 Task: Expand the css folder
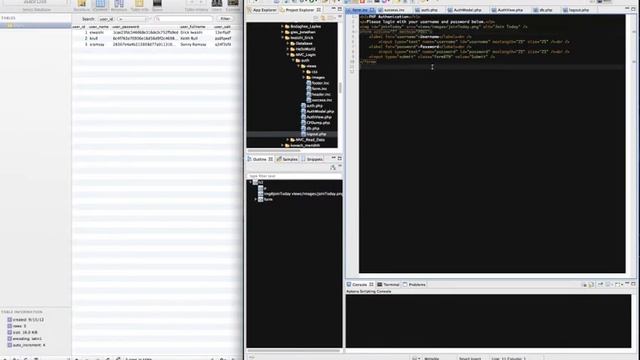[x=304, y=71]
